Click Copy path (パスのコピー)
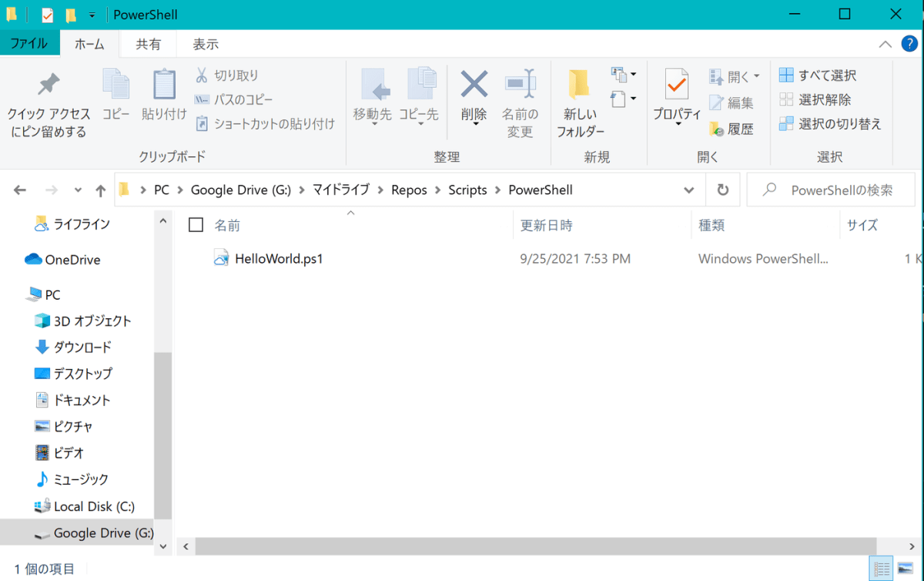Screen dimensions: 924x581 pos(233,99)
